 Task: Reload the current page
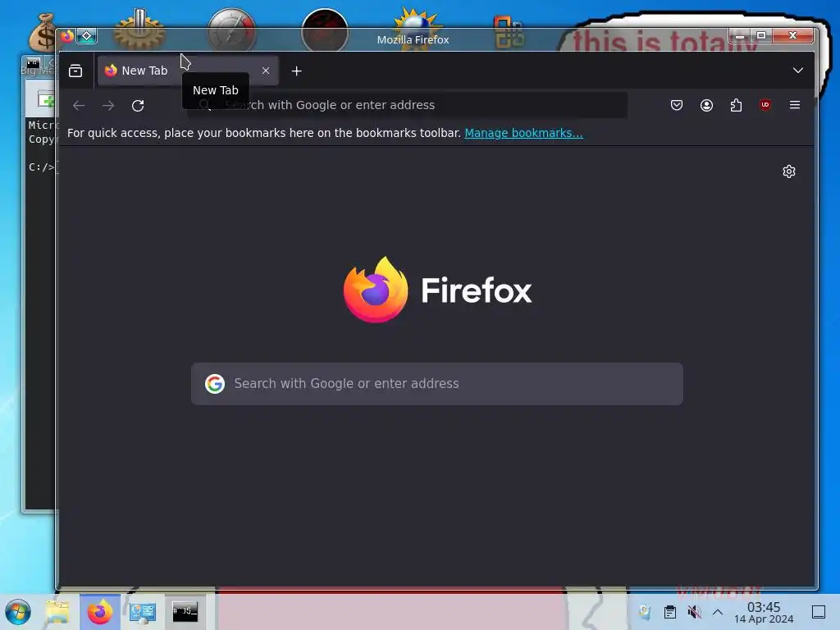138,106
